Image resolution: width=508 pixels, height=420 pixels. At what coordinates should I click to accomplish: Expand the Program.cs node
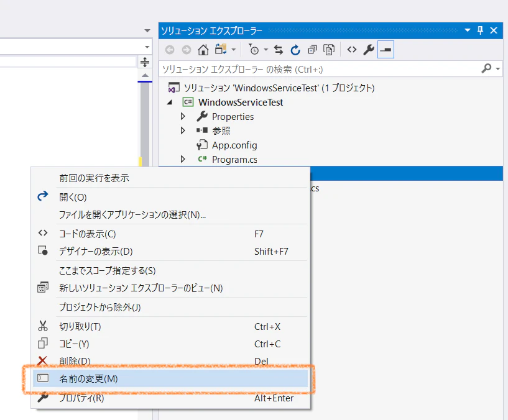click(x=183, y=159)
